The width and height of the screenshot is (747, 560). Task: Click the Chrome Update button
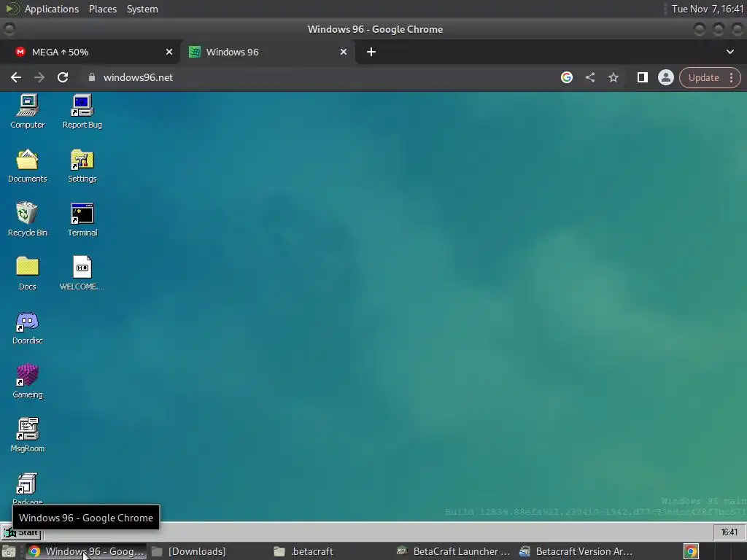tap(703, 77)
